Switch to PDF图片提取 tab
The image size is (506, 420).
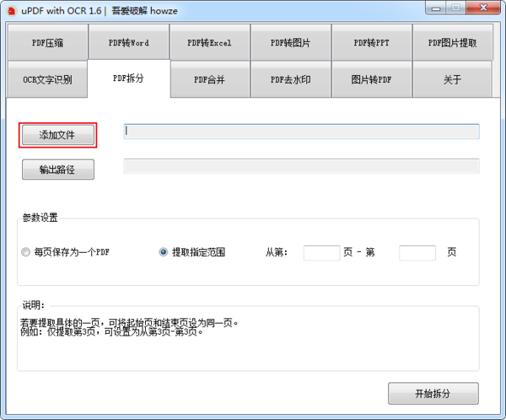click(452, 42)
